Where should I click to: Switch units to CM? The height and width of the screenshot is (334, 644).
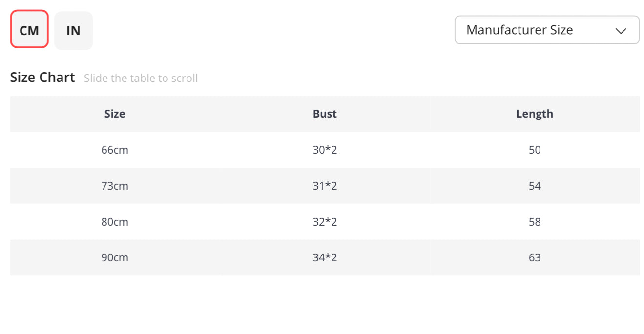[29, 30]
